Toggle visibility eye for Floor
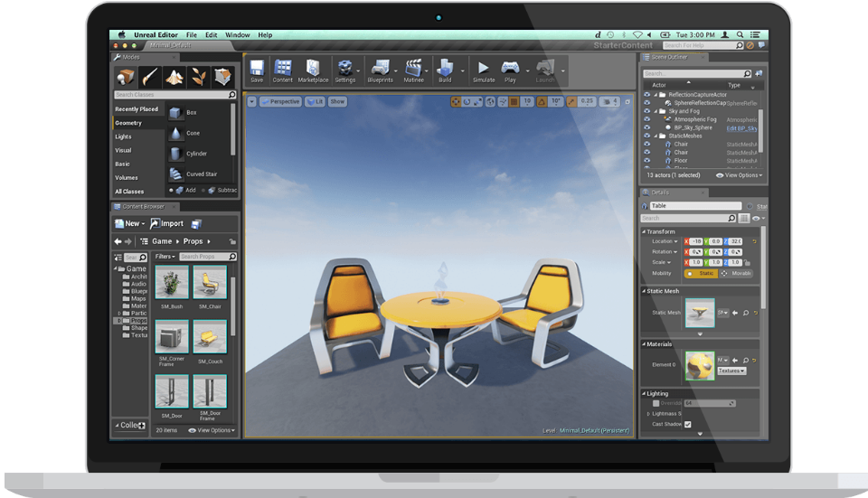Viewport: 868px width, 498px height. click(x=646, y=161)
